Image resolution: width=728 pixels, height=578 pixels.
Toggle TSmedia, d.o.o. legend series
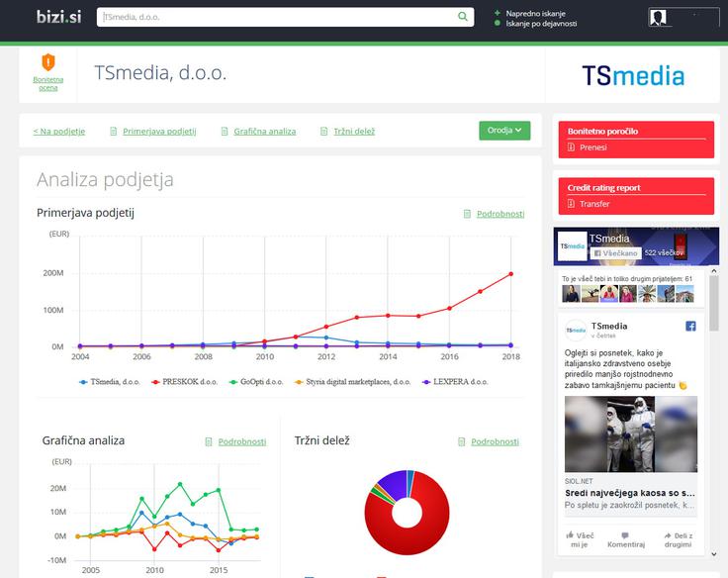tap(110, 382)
